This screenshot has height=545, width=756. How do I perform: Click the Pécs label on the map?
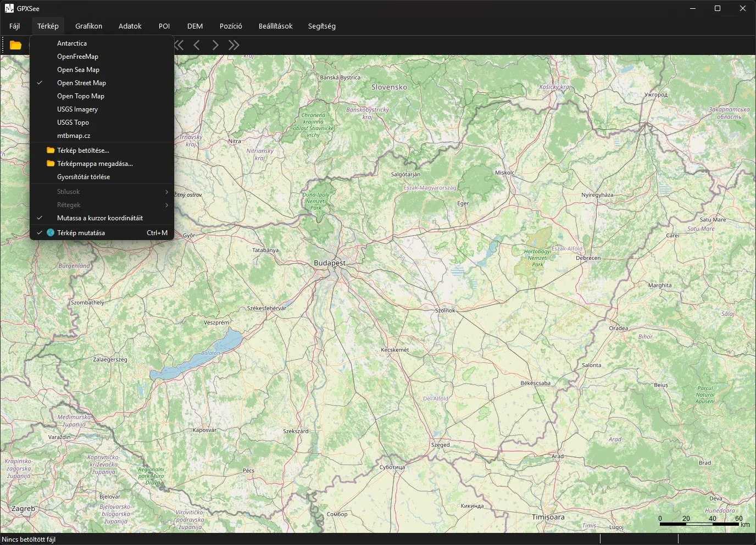248,470
